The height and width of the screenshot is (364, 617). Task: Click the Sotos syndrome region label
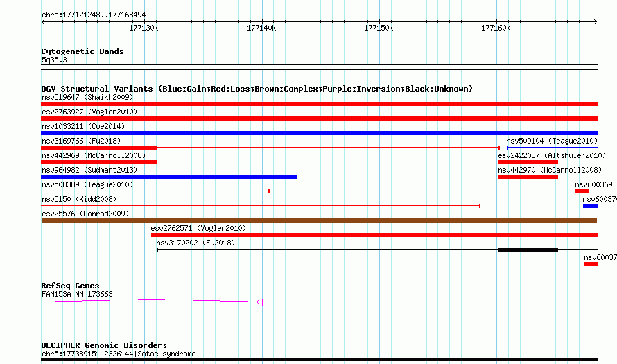pyautogui.click(x=119, y=354)
